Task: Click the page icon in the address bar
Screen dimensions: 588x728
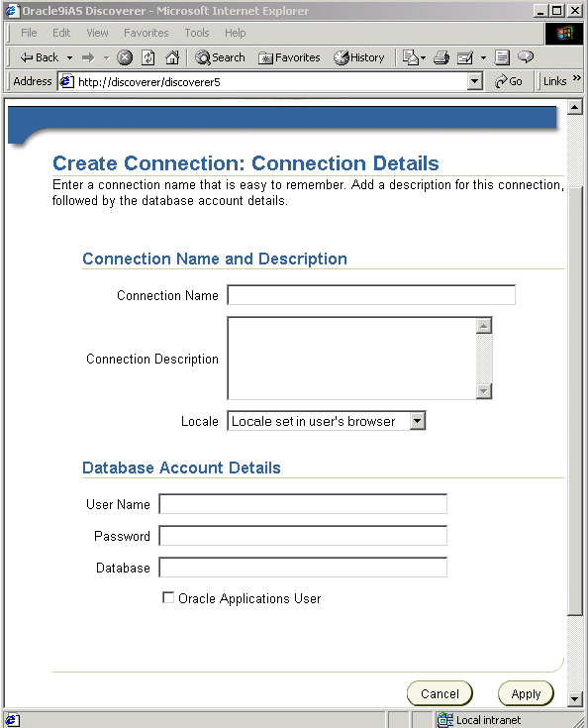Action: (x=67, y=81)
